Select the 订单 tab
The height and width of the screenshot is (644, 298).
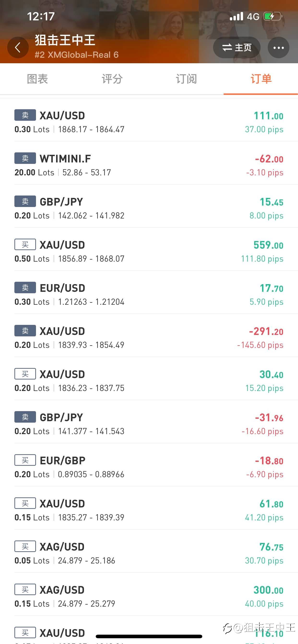pyautogui.click(x=261, y=79)
